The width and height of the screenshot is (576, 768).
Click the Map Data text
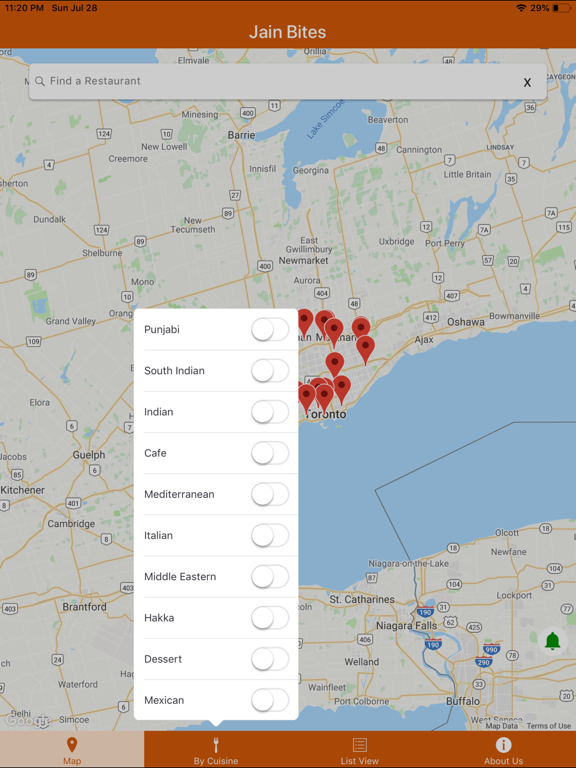(x=501, y=726)
